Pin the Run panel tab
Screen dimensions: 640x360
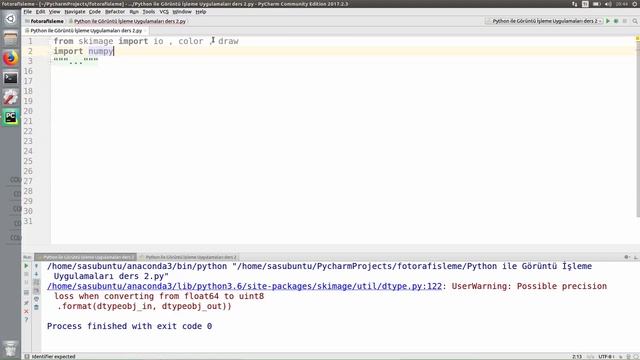pos(27,303)
